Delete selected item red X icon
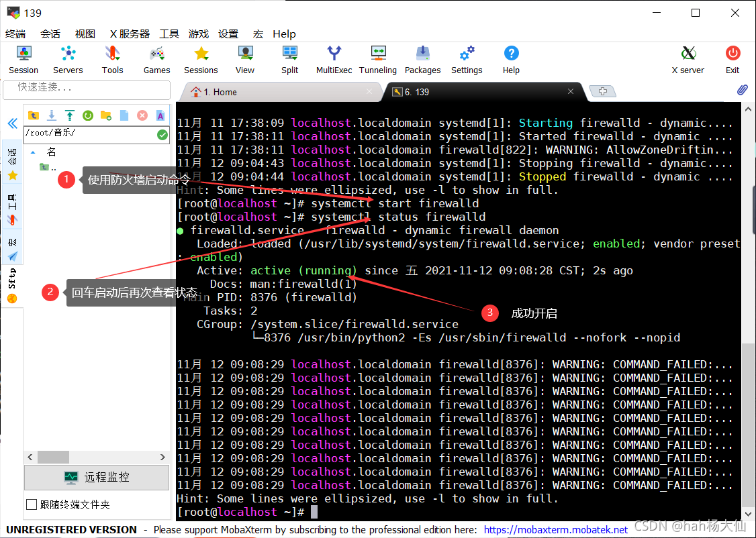756x538 pixels. pyautogui.click(x=142, y=115)
